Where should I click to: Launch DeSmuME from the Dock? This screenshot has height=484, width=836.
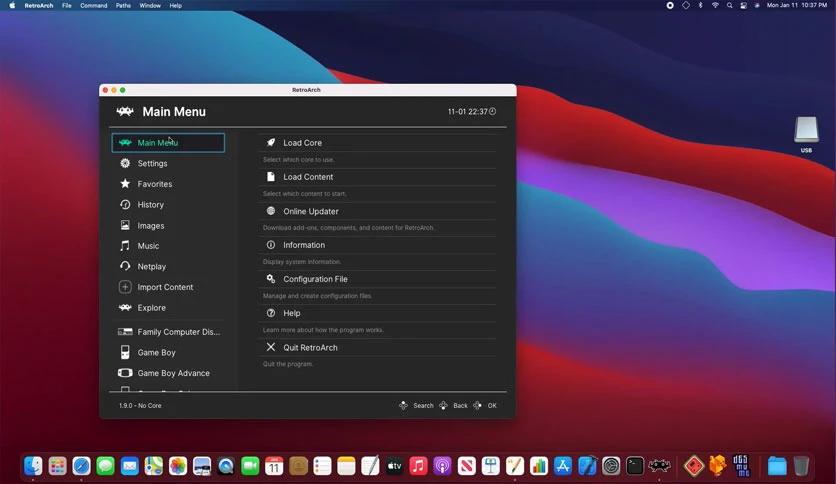[742, 466]
